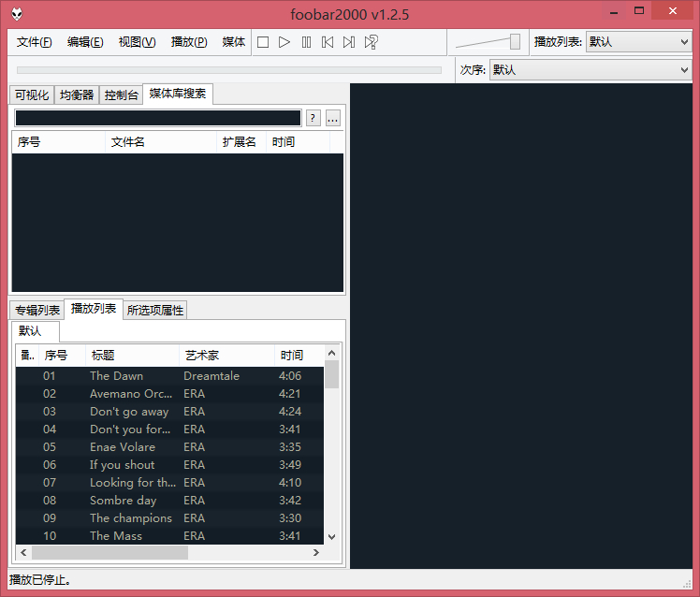This screenshot has height=597, width=700.
Task: Click the Dreamtale artist cell
Action: click(211, 376)
